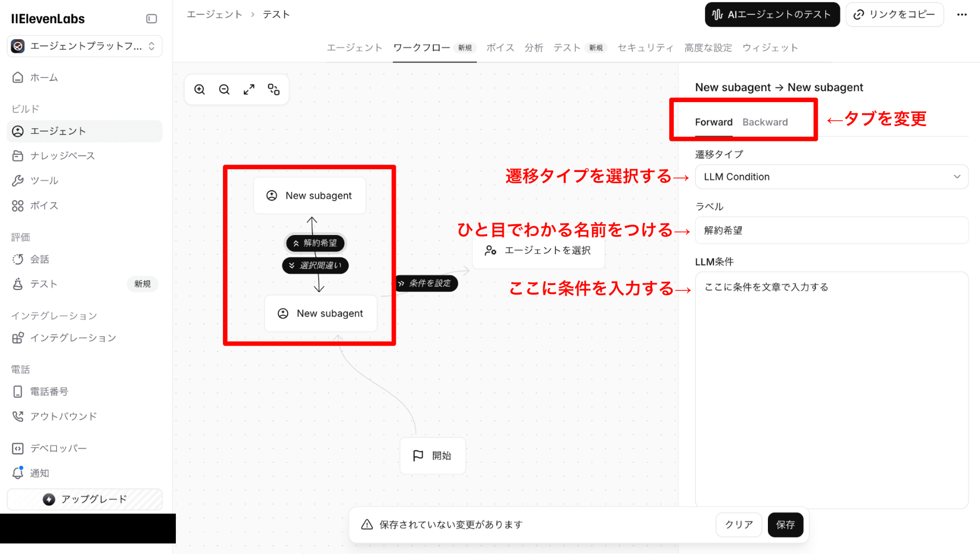Click the クリア button
980x554 pixels.
point(738,524)
